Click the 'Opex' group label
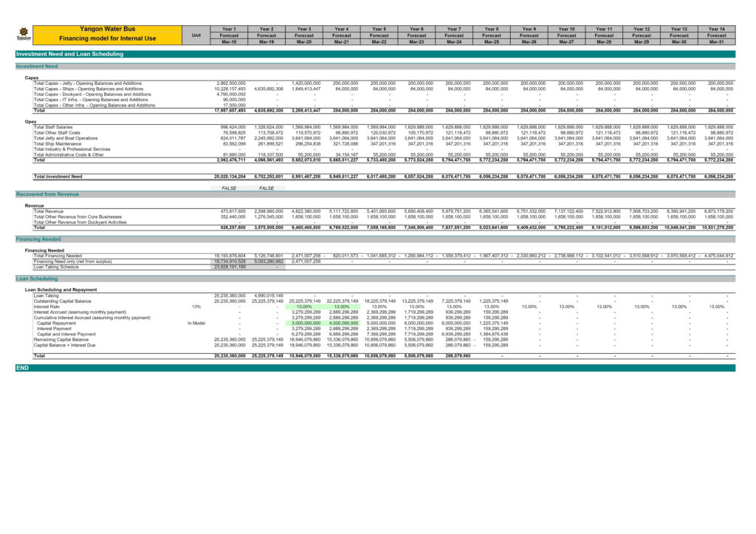This screenshot has width=756, height=534. 31,122
